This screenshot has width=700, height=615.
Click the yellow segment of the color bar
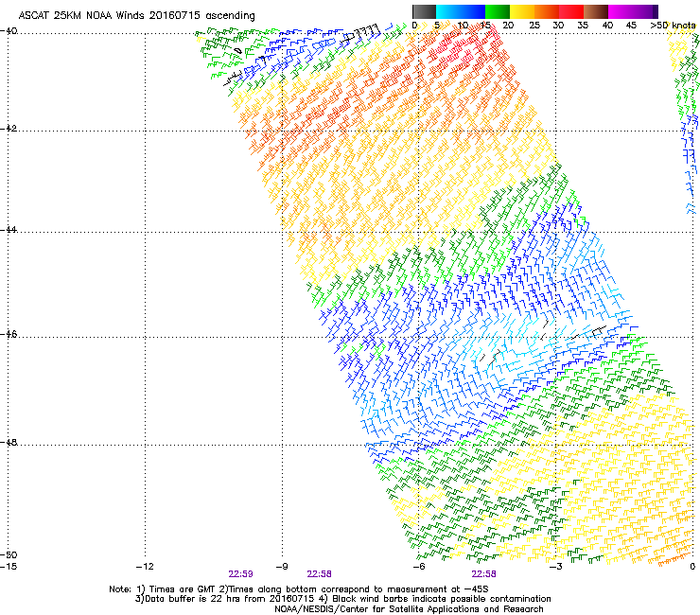(x=522, y=11)
